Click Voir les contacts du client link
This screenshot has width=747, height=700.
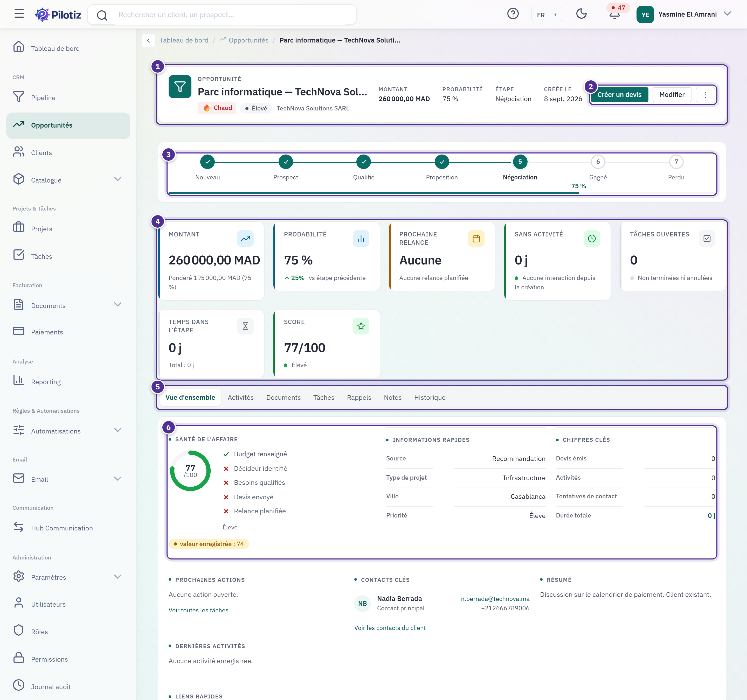pyautogui.click(x=390, y=628)
